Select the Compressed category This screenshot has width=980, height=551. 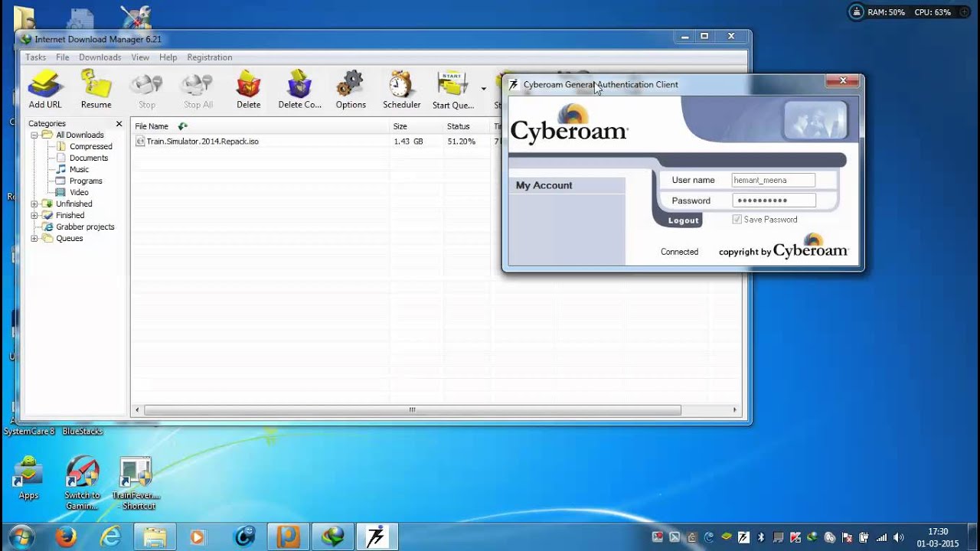[x=90, y=146]
